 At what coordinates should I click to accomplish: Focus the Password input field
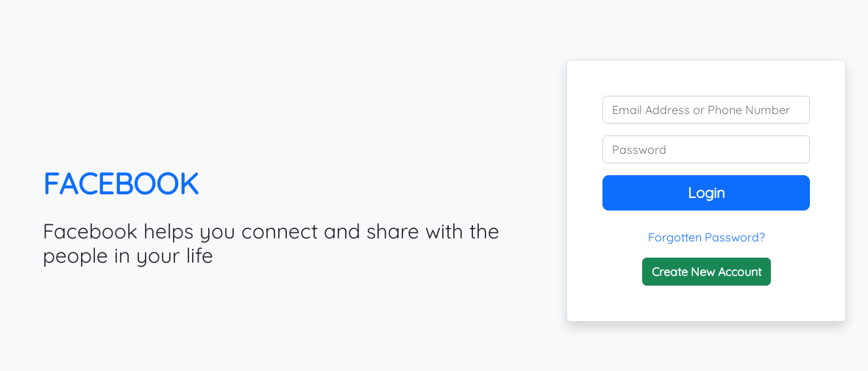[705, 149]
